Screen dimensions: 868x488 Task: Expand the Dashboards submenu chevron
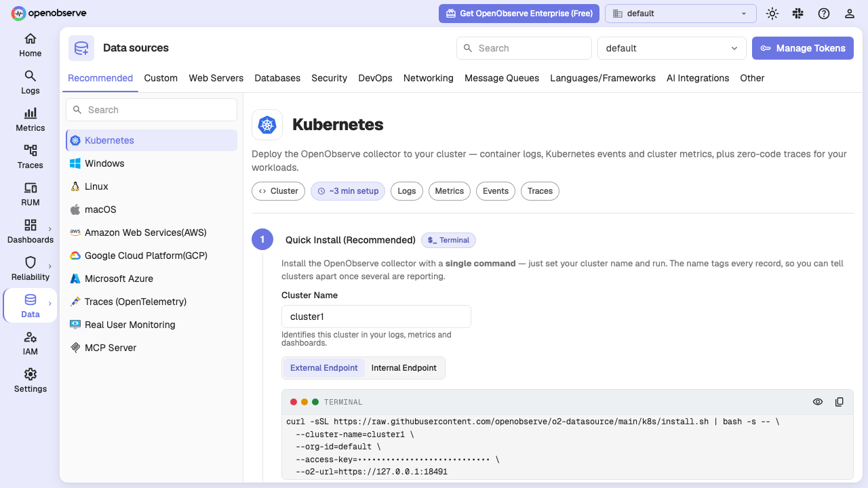[50, 229]
